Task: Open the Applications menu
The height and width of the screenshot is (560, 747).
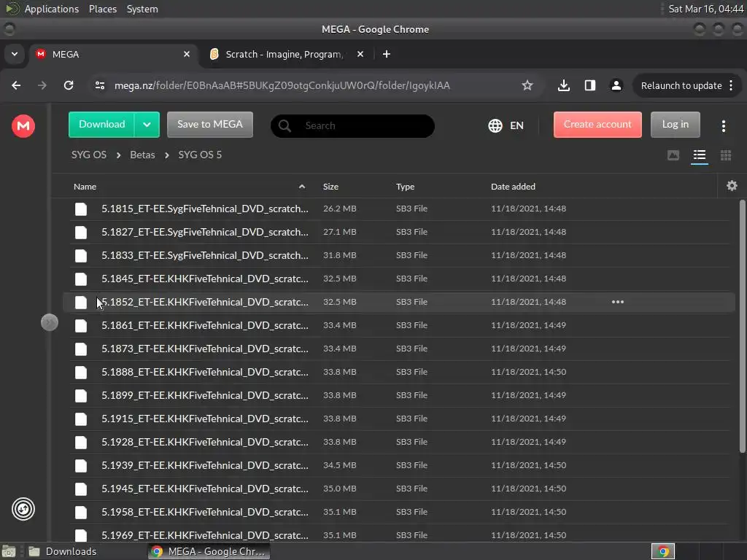Action: (52, 9)
